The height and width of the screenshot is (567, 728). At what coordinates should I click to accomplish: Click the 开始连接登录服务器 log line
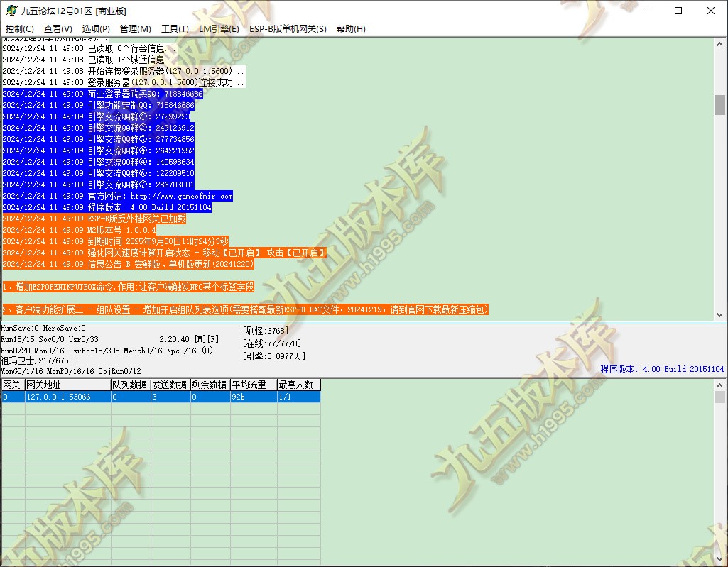(124, 71)
